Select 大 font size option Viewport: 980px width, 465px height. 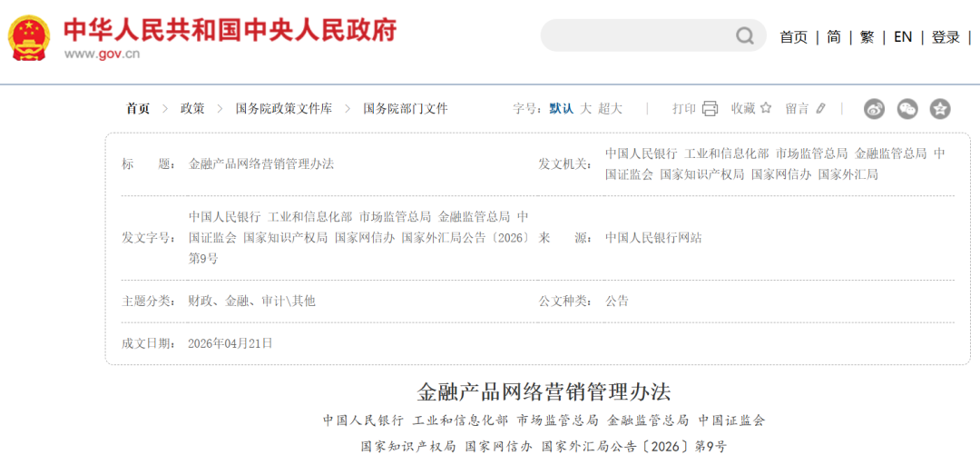pyautogui.click(x=585, y=108)
